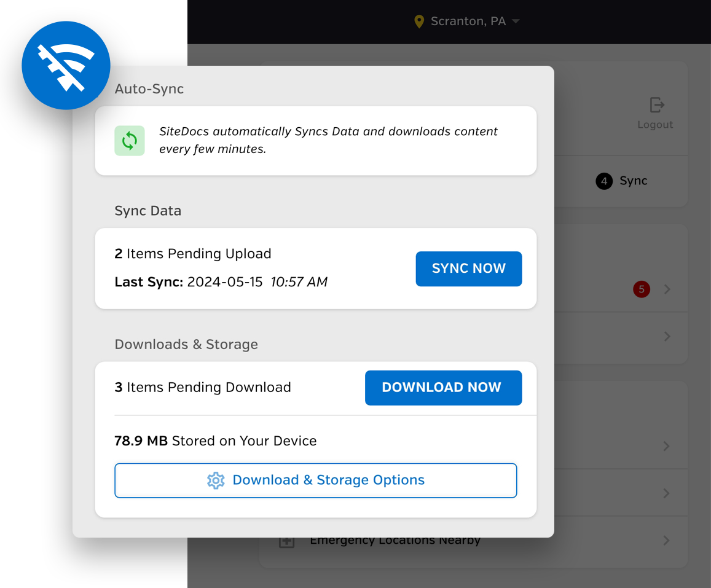Image resolution: width=711 pixels, height=588 pixels.
Task: Expand the chevron just below the red-badge row
Action: pyautogui.click(x=667, y=337)
